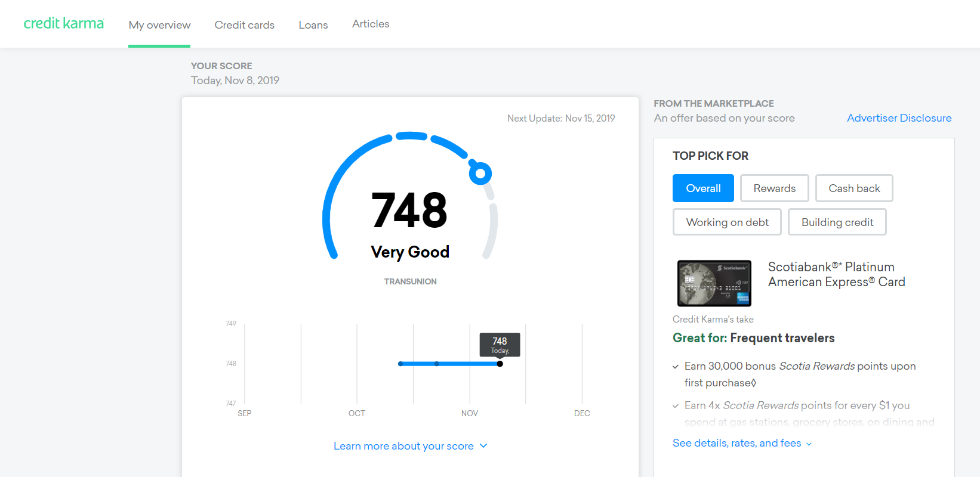Screen dimensions: 980x477
Task: Click the Earn 30,000 bonus points bullet
Action: pos(800,374)
